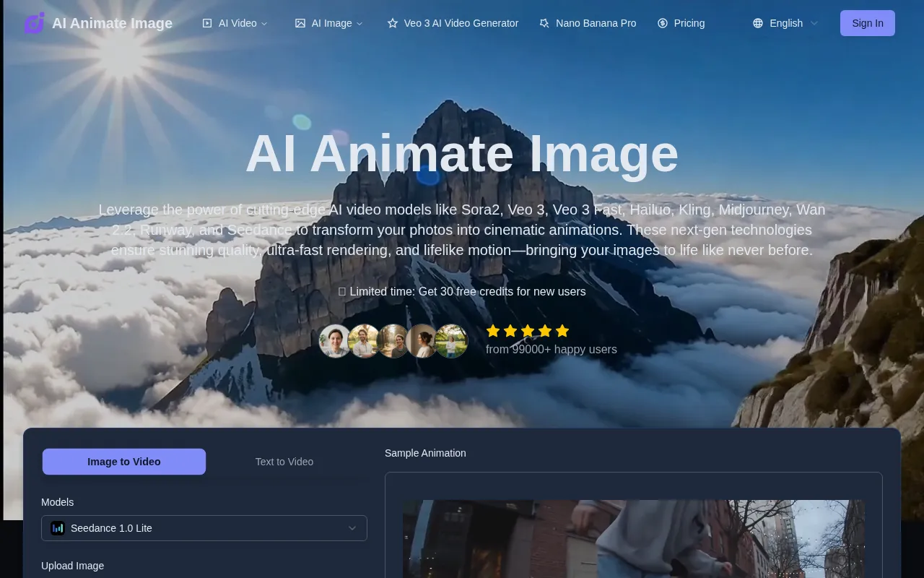Open the English language dropdown
The width and height of the screenshot is (924, 578).
click(786, 23)
